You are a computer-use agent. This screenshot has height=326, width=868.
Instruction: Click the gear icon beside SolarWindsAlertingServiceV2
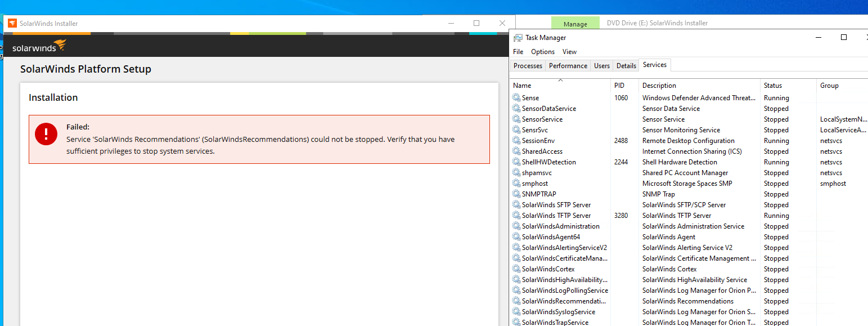point(516,248)
